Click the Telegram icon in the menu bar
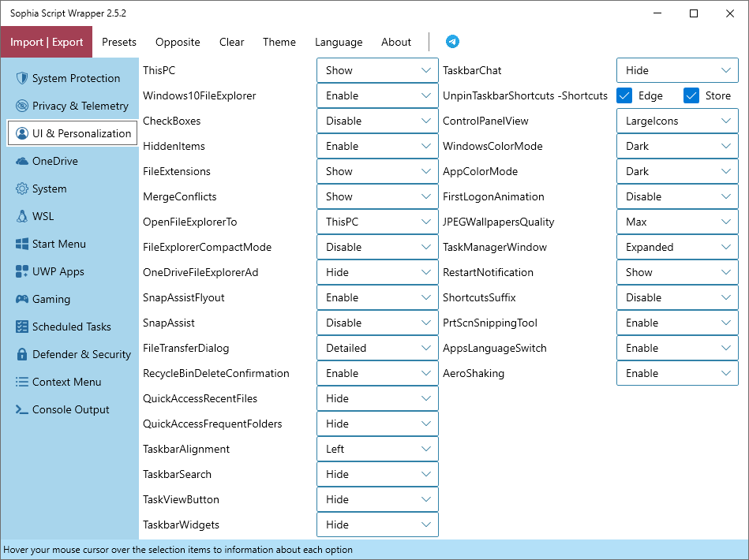 452,42
